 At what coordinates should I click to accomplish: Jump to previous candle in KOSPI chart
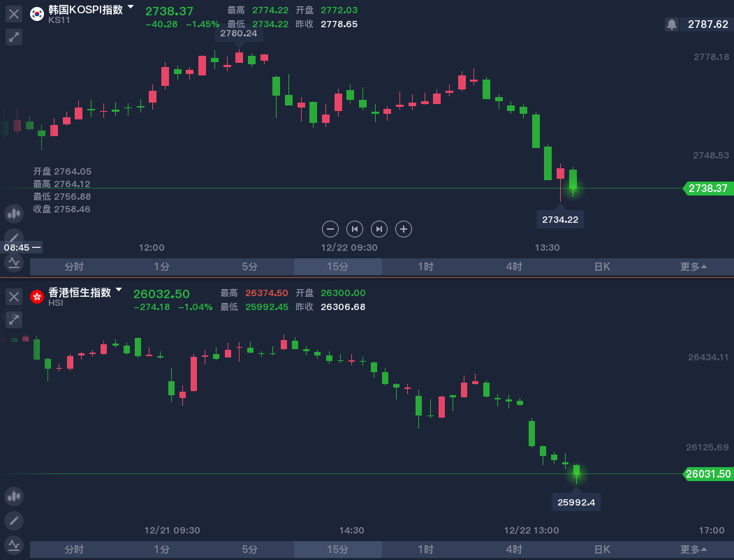click(x=355, y=229)
